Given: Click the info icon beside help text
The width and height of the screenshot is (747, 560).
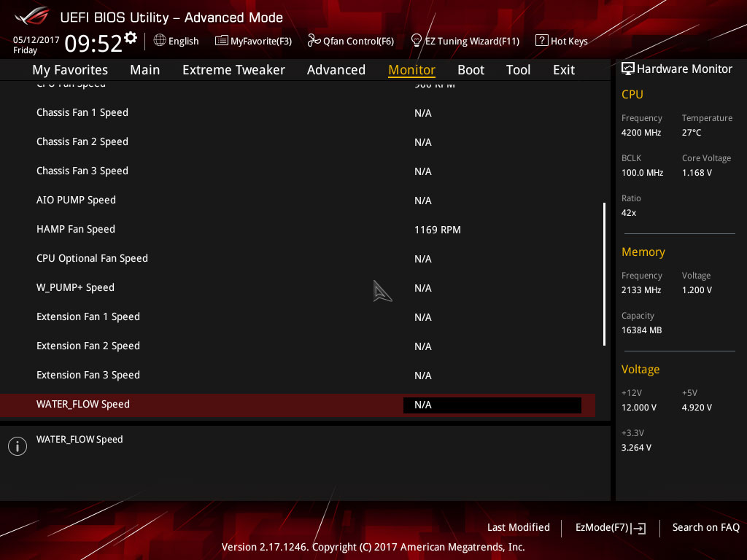Looking at the screenshot, I should [18, 446].
